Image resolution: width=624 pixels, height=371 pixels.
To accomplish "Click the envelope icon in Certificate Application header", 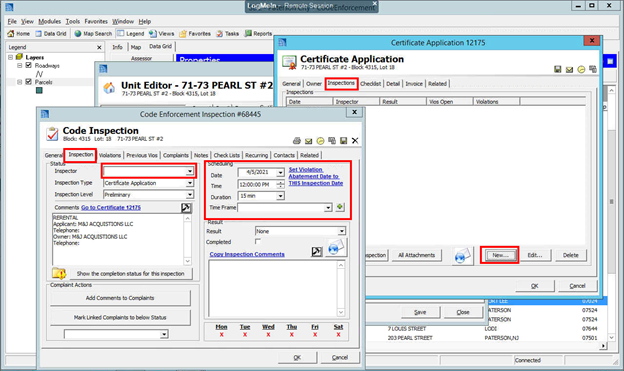I will 569,70.
